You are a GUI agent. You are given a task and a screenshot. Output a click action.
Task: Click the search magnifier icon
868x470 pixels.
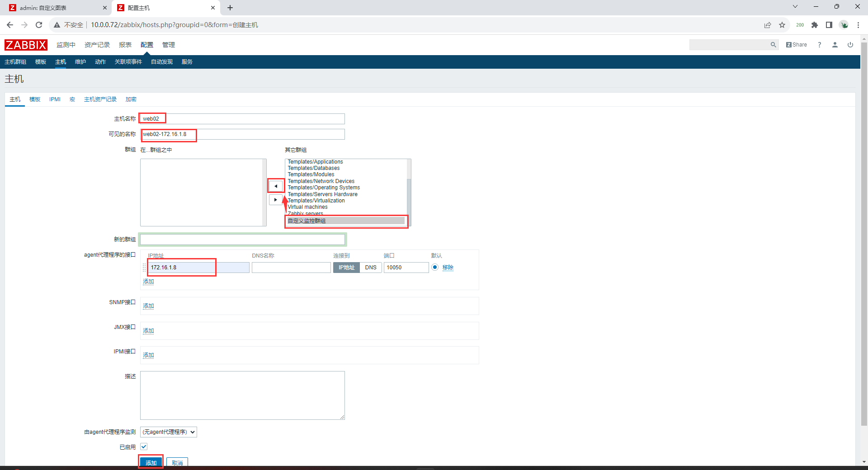[773, 45]
